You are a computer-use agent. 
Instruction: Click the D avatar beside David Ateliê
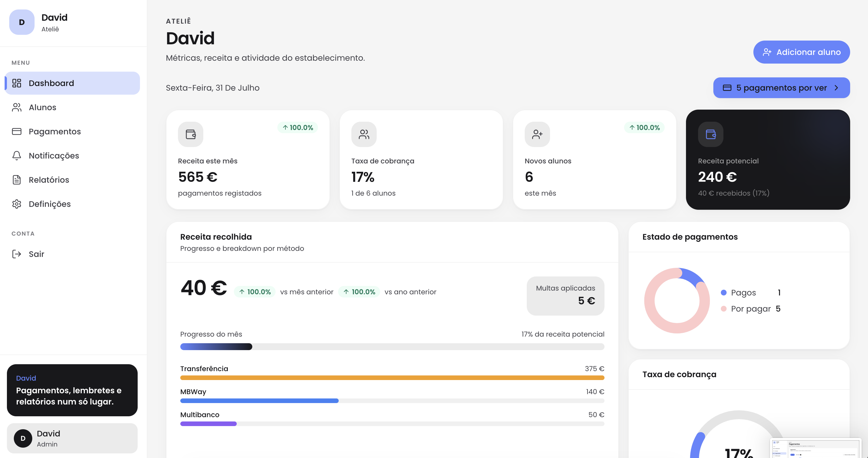22,22
